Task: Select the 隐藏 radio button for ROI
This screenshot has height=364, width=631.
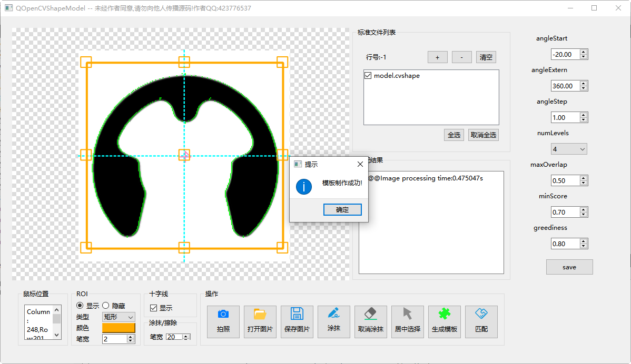Action: (106, 305)
